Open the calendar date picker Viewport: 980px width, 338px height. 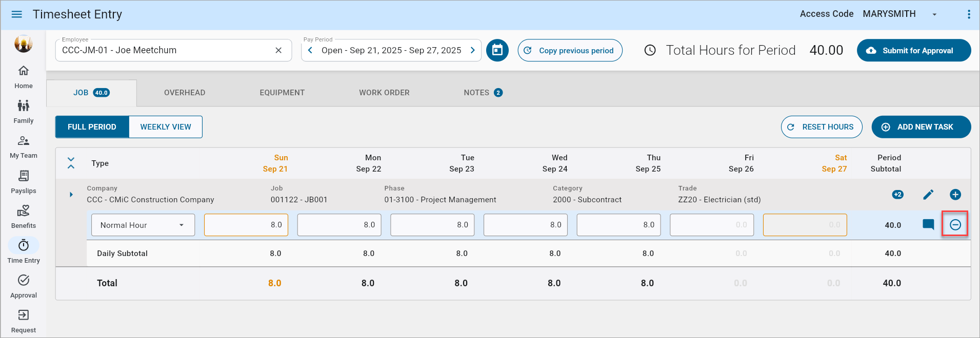click(x=497, y=50)
